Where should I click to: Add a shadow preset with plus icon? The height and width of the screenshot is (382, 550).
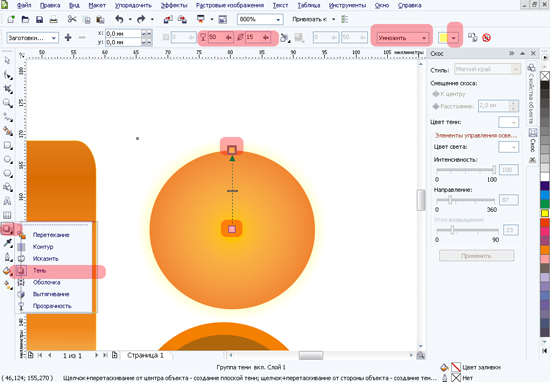68,38
